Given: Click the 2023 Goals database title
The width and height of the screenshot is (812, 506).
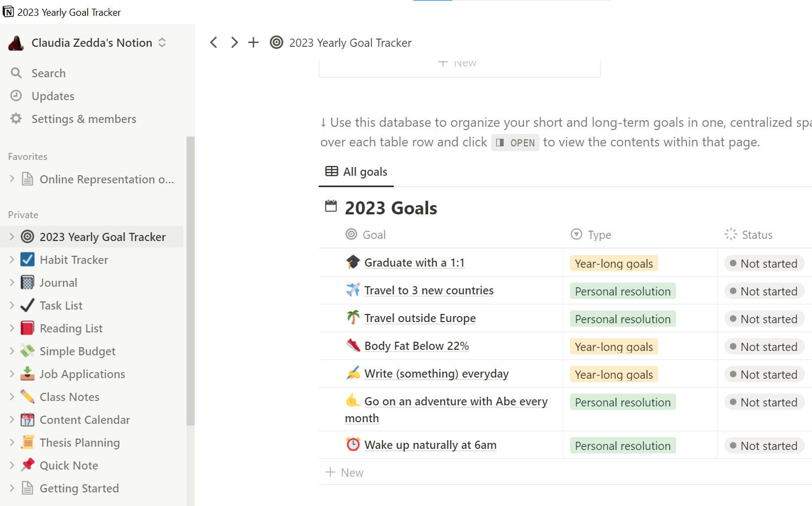Looking at the screenshot, I should 390,208.
